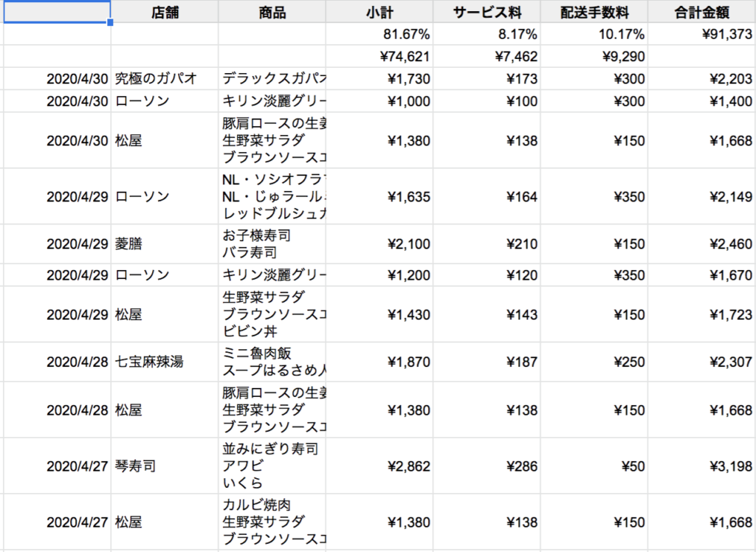Screen dimensions: 756x552
Task: Click the 店舗 column header cell
Action: pos(165,12)
